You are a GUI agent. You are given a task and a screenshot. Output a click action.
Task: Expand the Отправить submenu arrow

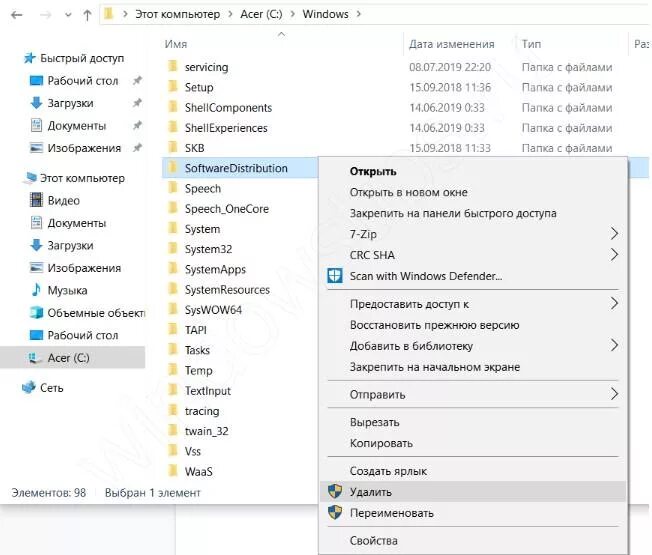[614, 394]
